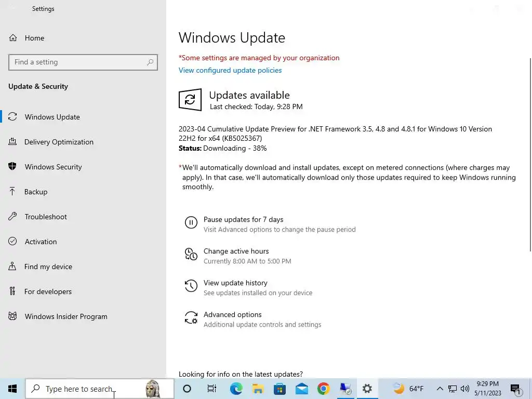Image resolution: width=532 pixels, height=399 pixels.
Task: Click the vertical scrollbar in Windows Update pane
Action: pyautogui.click(x=530, y=154)
